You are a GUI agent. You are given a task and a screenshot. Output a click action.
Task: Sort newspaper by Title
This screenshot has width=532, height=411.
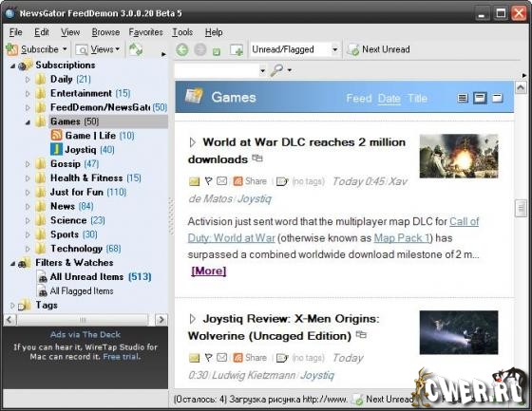(417, 99)
